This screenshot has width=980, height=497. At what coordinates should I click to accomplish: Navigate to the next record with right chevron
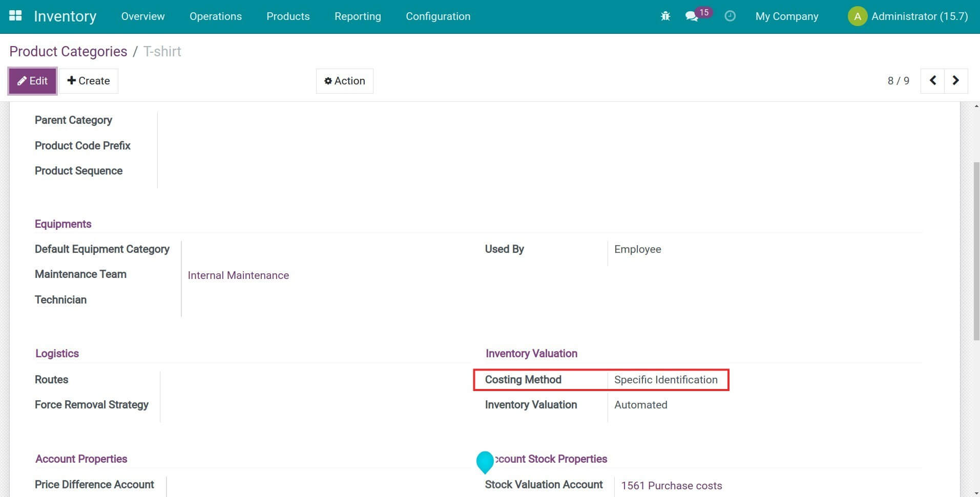tap(955, 80)
